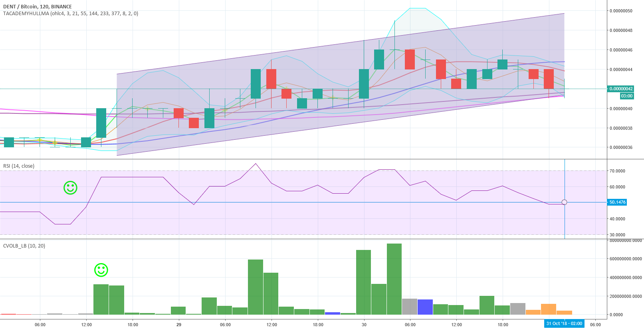The height and width of the screenshot is (329, 644).
Task: Click the current price label 0.00000042
Action: (x=620, y=89)
